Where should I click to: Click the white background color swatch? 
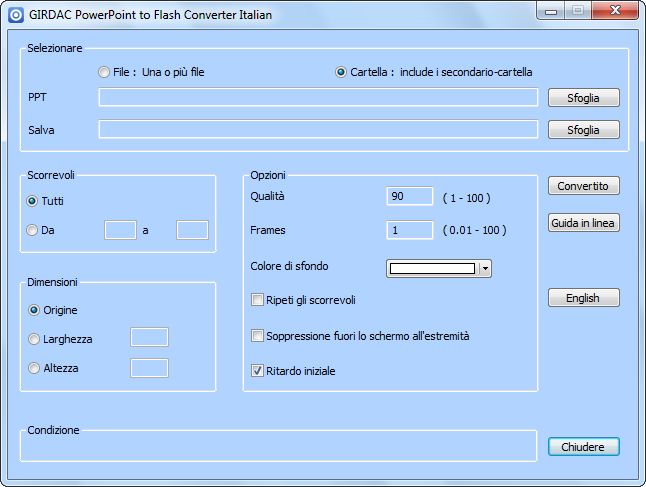432,269
